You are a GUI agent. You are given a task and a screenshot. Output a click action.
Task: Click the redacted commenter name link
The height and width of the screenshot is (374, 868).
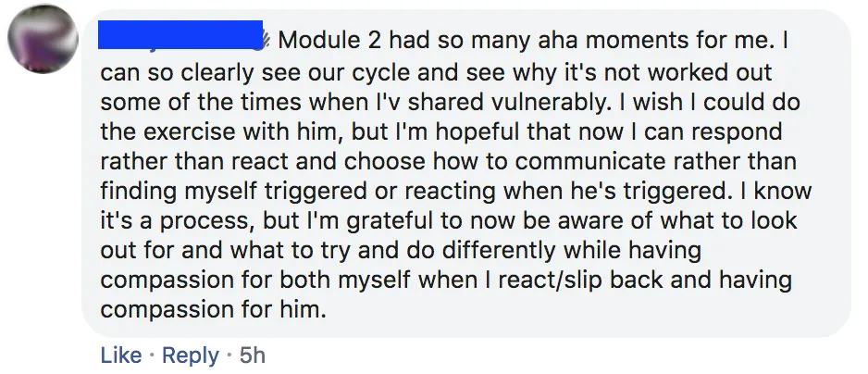180,35
